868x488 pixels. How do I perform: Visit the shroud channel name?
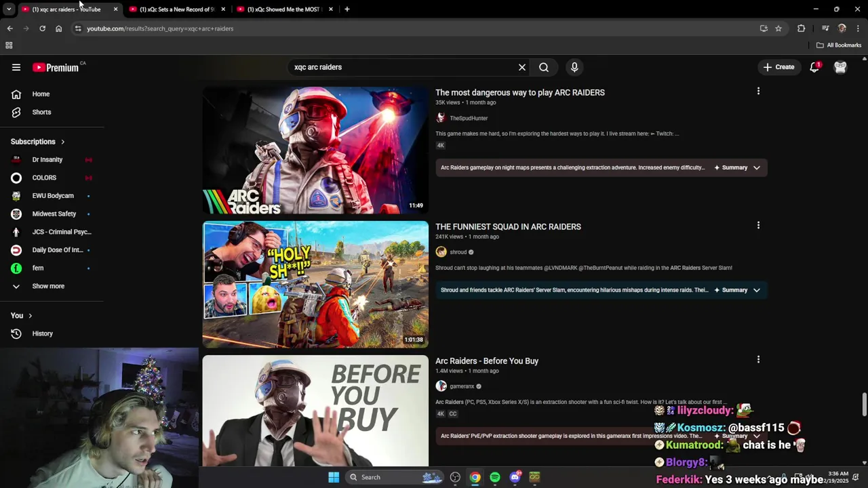tap(458, 252)
